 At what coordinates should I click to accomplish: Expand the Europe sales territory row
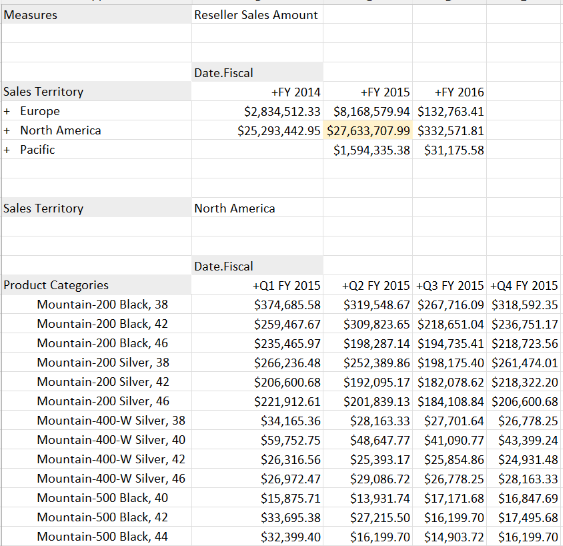(x=6, y=112)
